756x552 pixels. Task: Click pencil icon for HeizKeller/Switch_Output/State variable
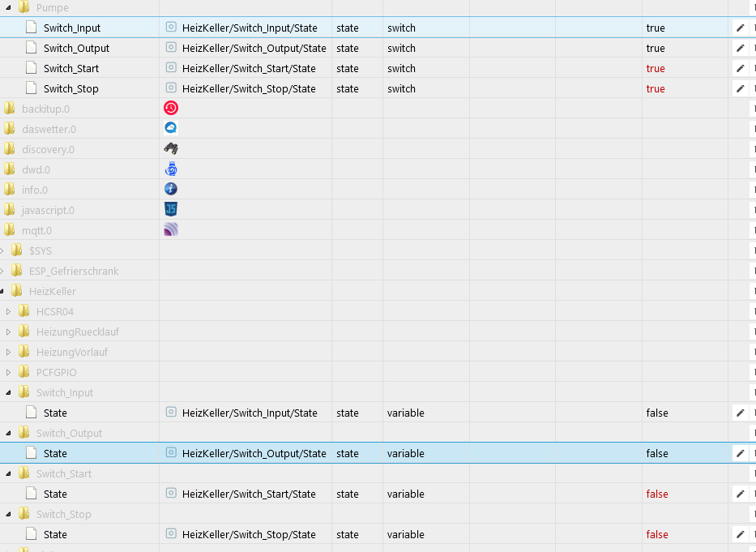point(740,454)
